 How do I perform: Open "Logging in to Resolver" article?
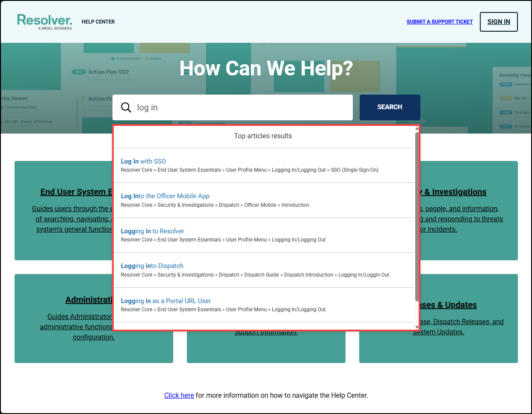(153, 231)
